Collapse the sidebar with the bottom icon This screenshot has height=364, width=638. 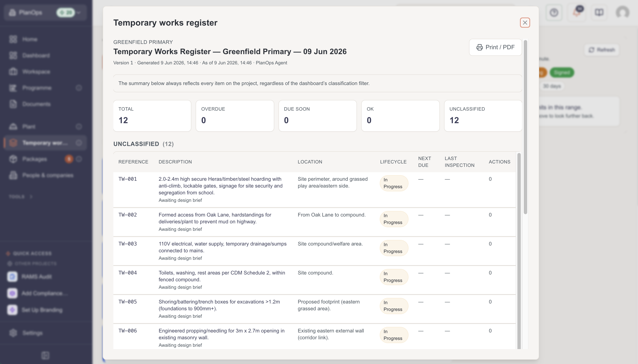click(45, 355)
